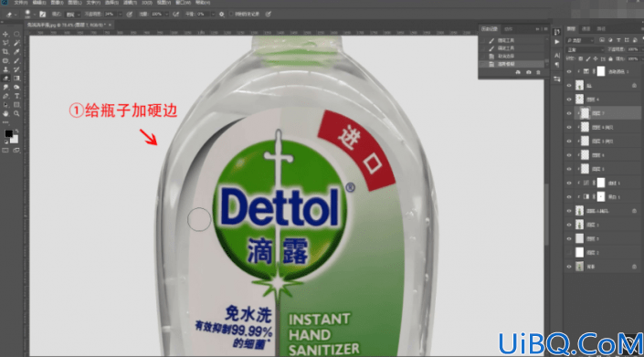644x357 pixels.
Task: Toggle Erase to History checkbox
Action: [230, 14]
